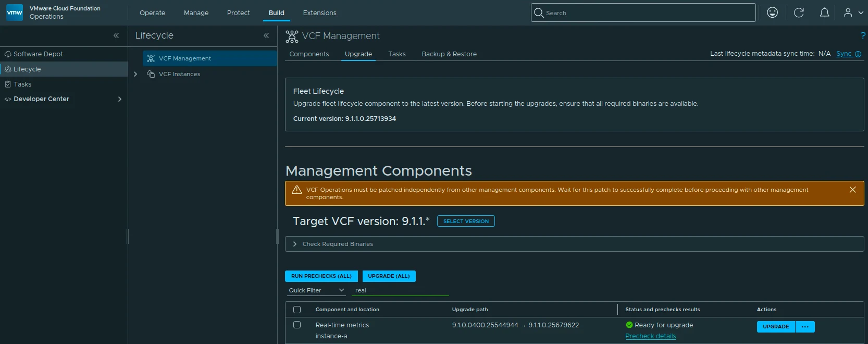Click the Ready for upgrade status text
This screenshot has height=344, width=868.
click(x=664, y=325)
